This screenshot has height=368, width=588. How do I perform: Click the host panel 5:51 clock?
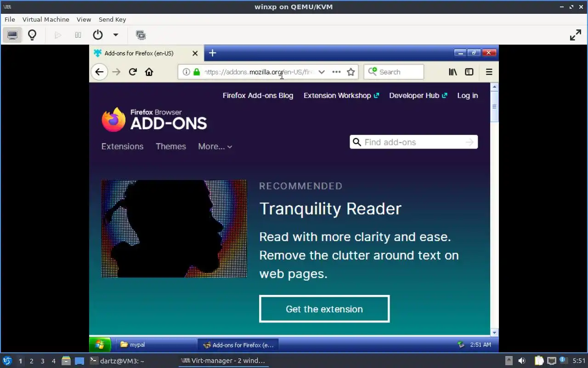point(579,361)
